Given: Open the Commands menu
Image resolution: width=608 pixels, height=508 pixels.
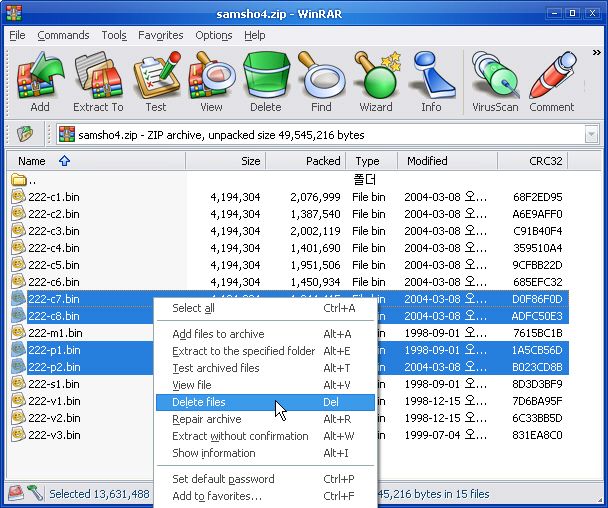Looking at the screenshot, I should click(63, 35).
